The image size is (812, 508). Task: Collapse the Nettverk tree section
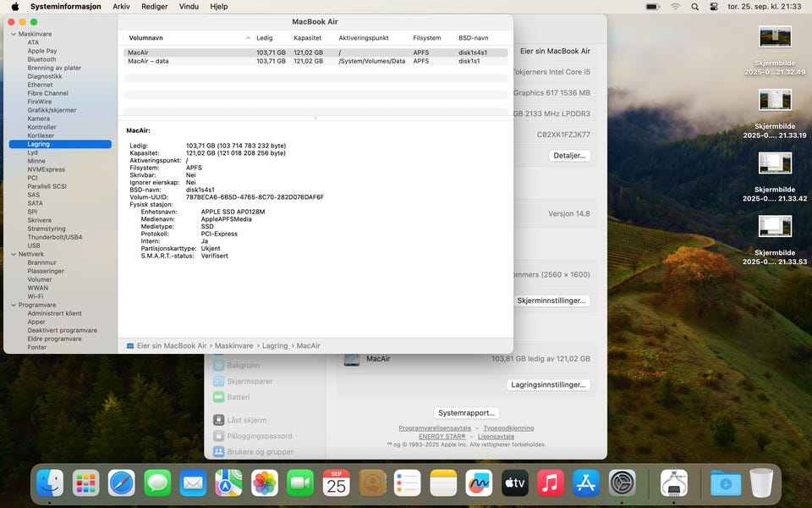[14, 254]
